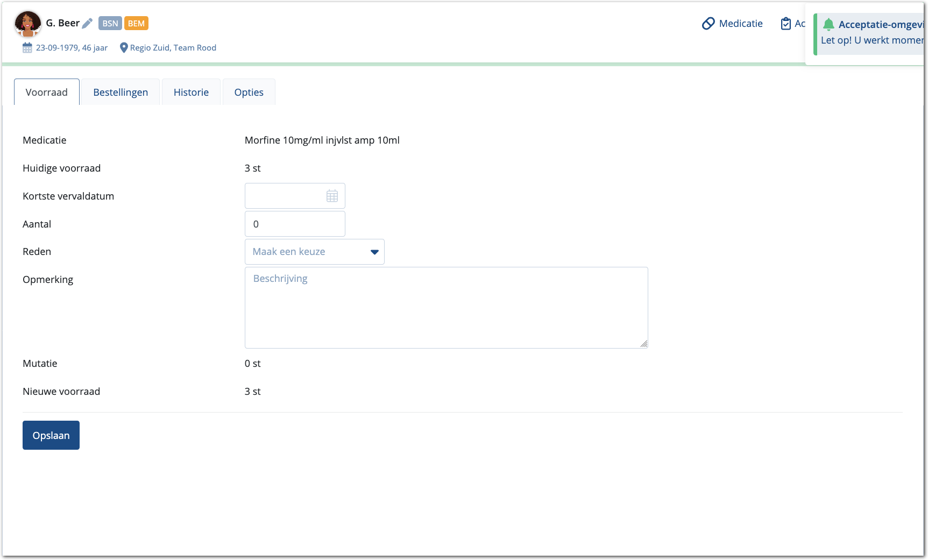Click the Medicatie pill icon
Viewport: 928px width, 560px height.
708,24
